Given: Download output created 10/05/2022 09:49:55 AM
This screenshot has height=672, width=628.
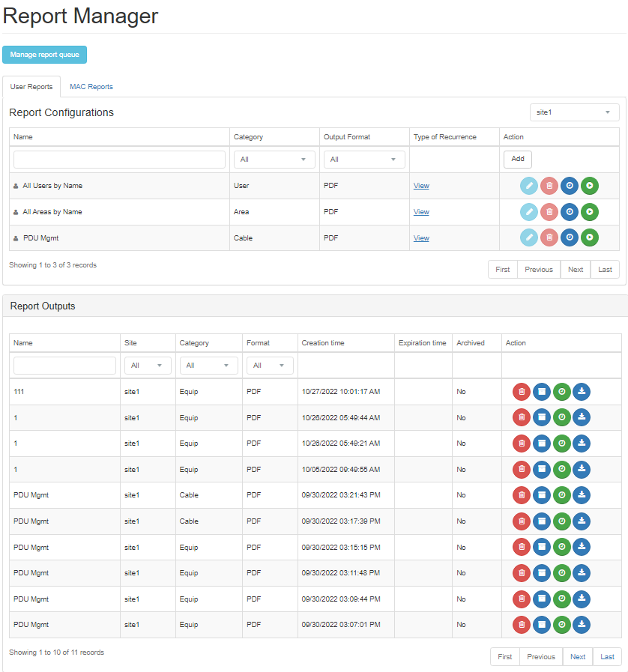Looking at the screenshot, I should 582,470.
